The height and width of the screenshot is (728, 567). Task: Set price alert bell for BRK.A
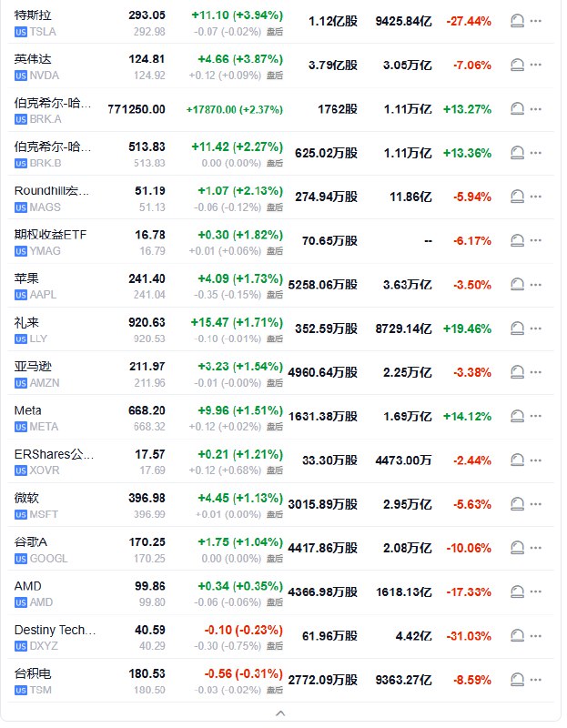click(517, 109)
